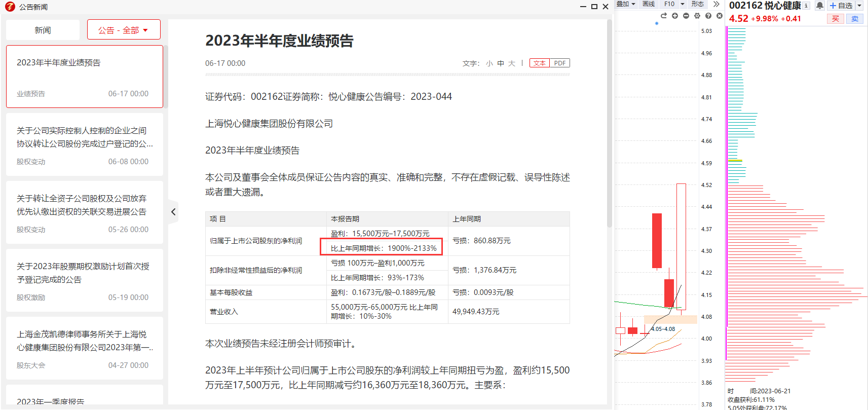Click date label 2023-06-21 below chip chart

pyautogui.click(x=774, y=391)
